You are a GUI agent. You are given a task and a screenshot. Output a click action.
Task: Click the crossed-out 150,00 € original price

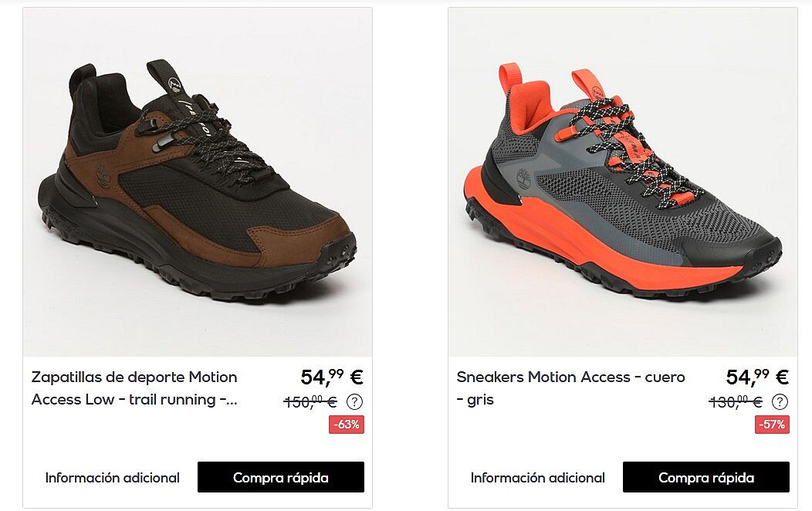coord(311,401)
